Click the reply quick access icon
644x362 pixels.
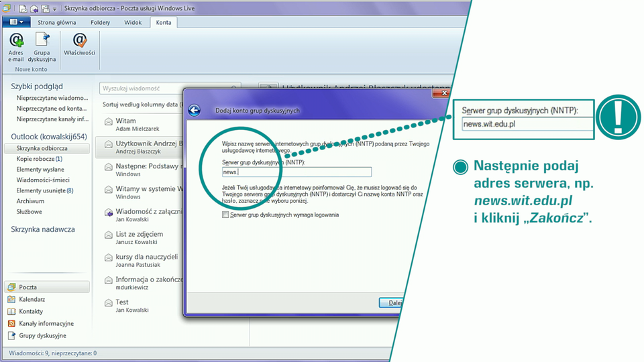pyautogui.click(x=34, y=8)
